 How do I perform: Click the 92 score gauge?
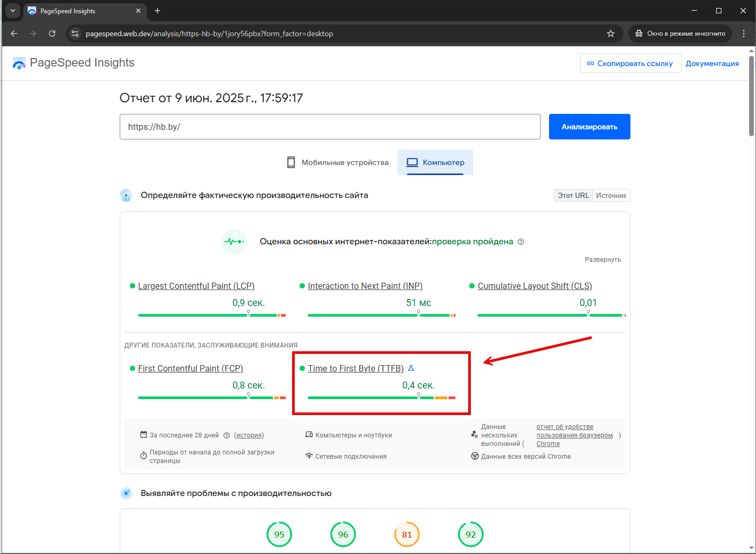tap(471, 534)
